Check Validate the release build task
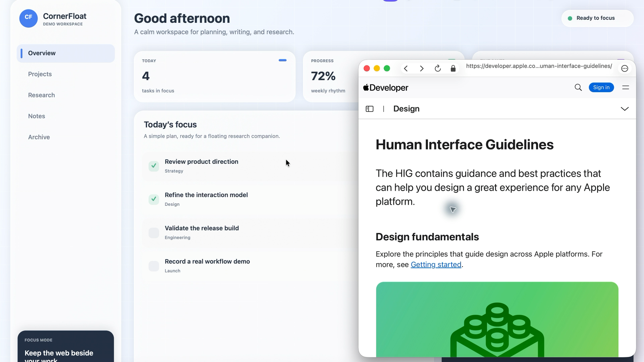 (154, 233)
